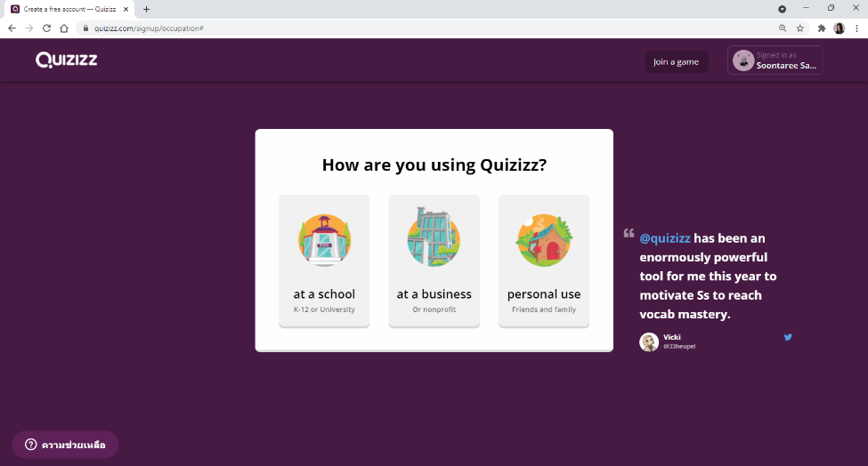Click the Join a game button
The width and height of the screenshot is (868, 466).
(x=676, y=62)
